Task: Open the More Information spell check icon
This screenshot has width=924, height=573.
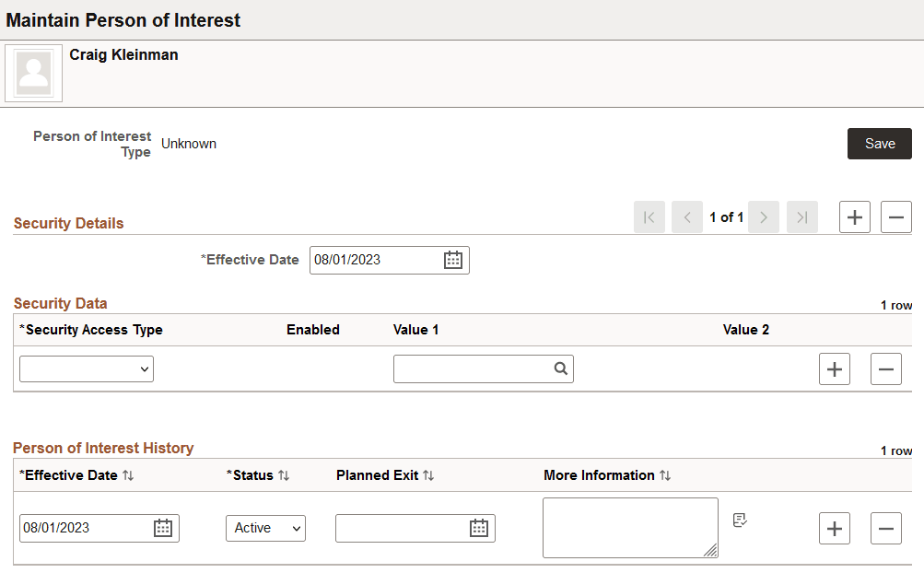Action: [740, 520]
